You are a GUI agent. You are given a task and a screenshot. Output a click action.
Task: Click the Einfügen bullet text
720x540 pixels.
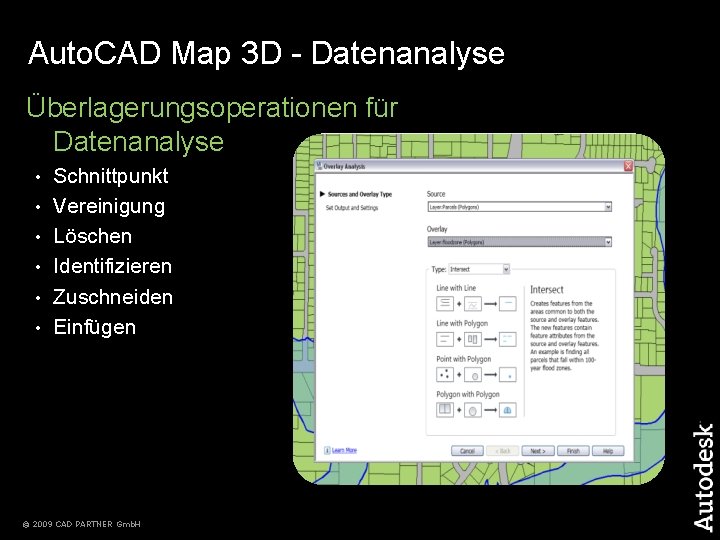pos(95,327)
